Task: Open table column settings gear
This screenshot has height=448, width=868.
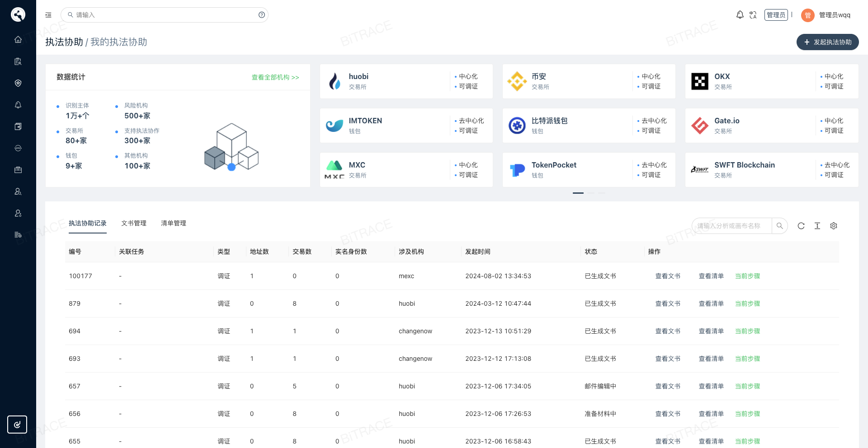Action: point(834,226)
